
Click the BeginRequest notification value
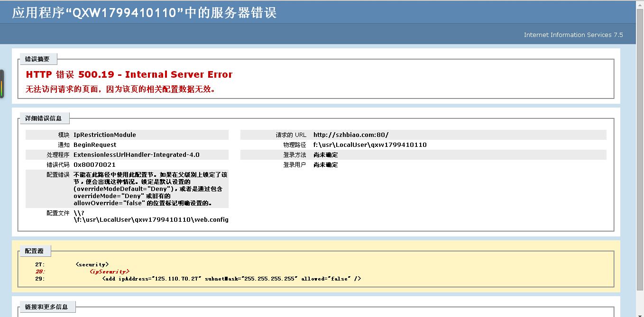click(x=95, y=145)
